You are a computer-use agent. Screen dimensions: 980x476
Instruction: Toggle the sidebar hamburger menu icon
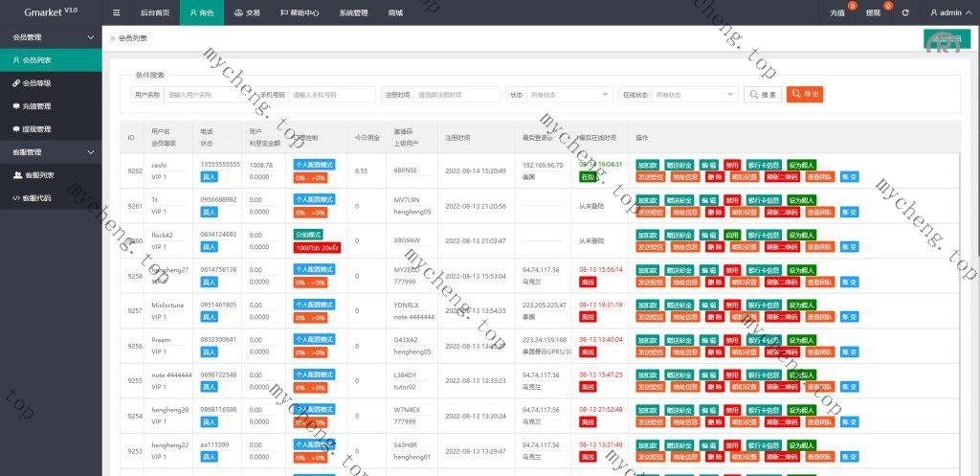[116, 13]
